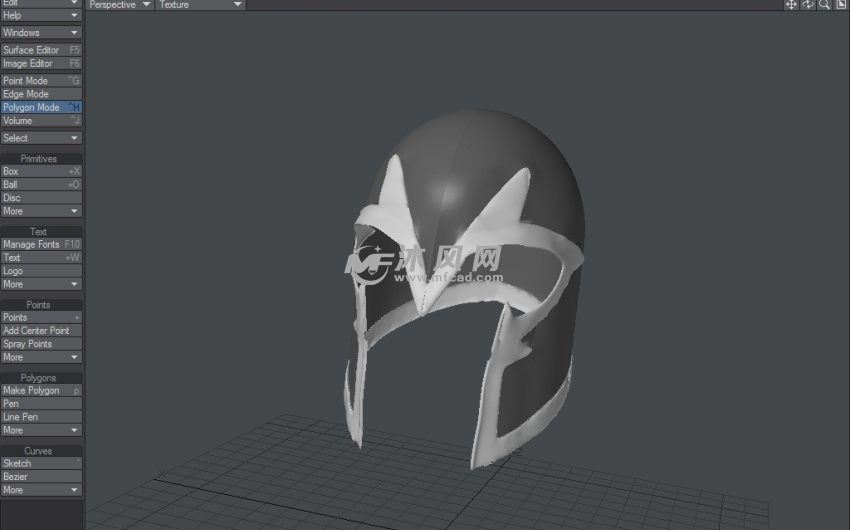Click the viewport pan (move) icon
850x530 pixels.
coord(791,5)
